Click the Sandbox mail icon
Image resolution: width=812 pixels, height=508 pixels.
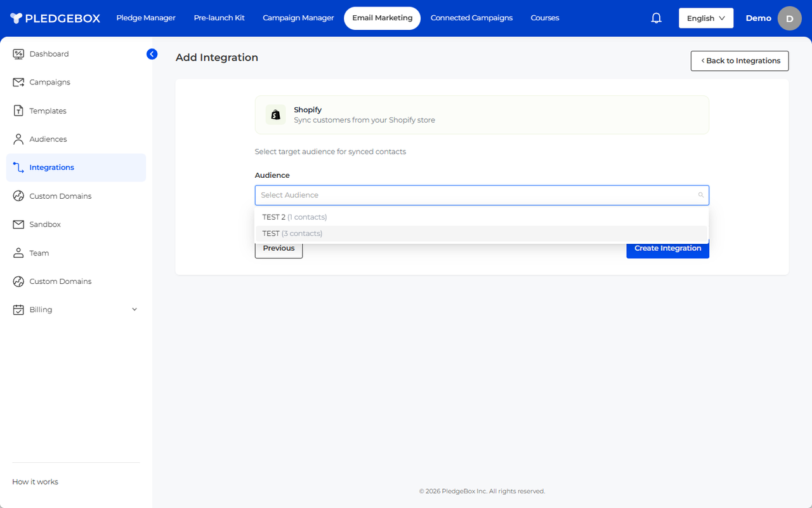pyautogui.click(x=18, y=225)
